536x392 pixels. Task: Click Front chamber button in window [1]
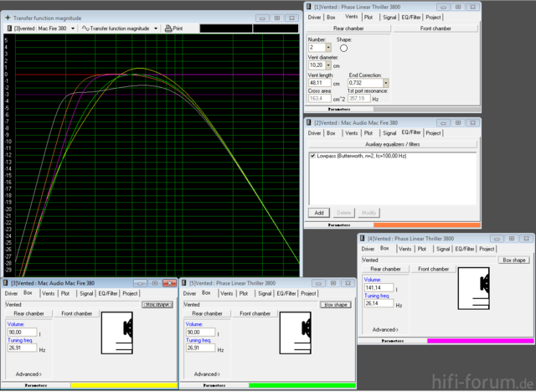click(435, 28)
